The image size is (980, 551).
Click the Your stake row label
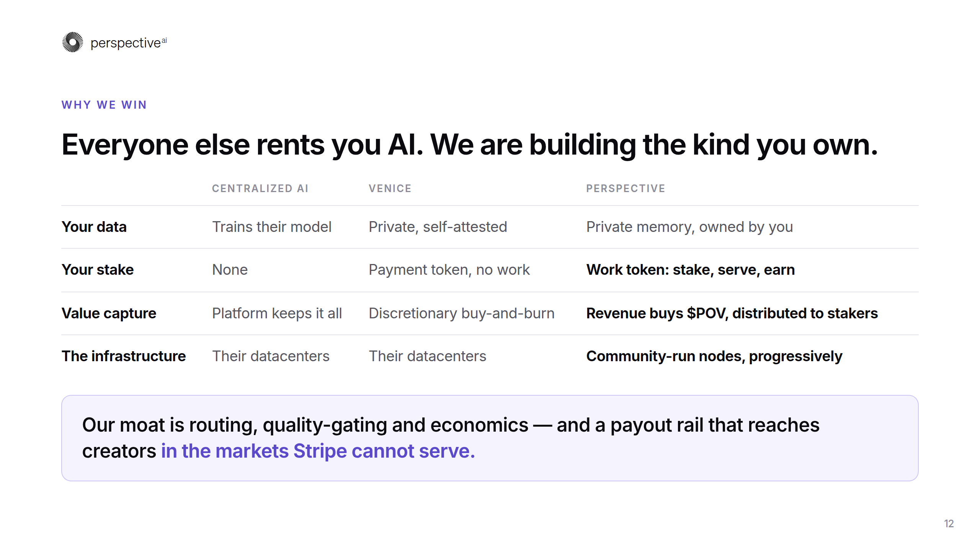click(98, 270)
